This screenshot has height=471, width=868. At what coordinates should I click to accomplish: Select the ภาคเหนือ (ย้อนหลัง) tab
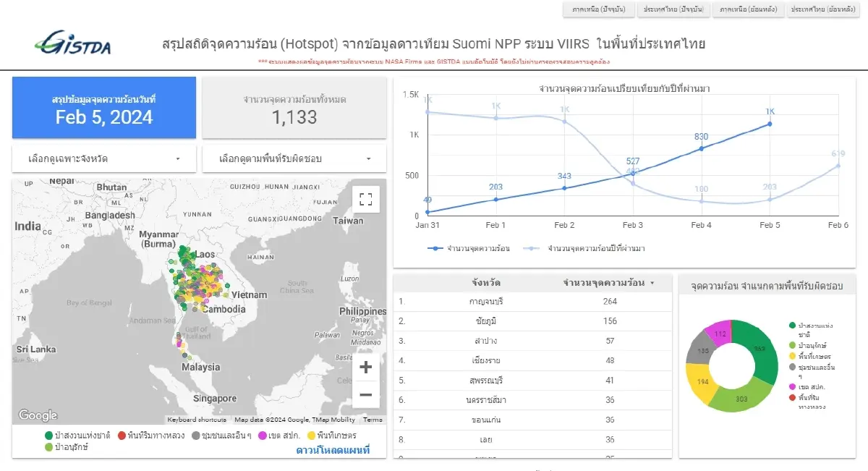[x=749, y=9]
